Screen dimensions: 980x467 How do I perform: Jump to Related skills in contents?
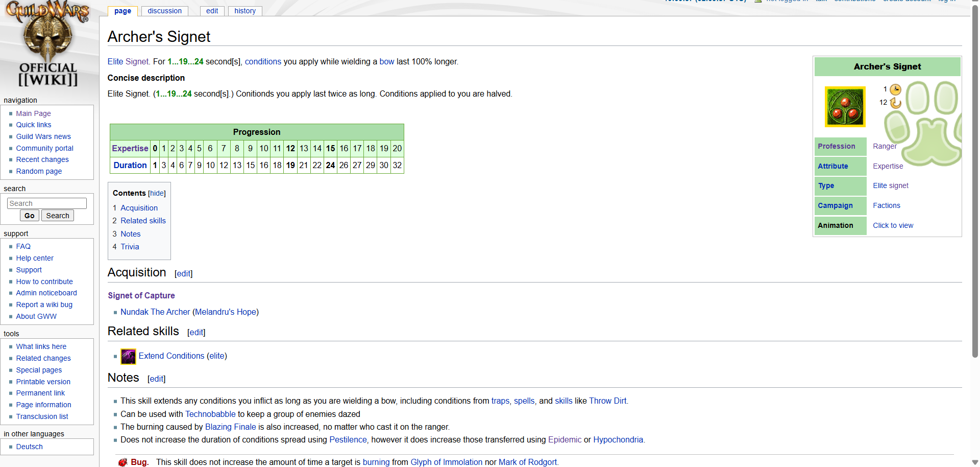143,221
